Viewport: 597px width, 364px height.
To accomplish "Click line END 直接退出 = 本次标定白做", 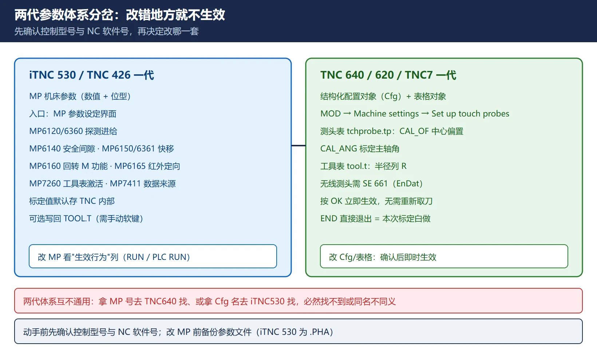I will [x=375, y=218].
